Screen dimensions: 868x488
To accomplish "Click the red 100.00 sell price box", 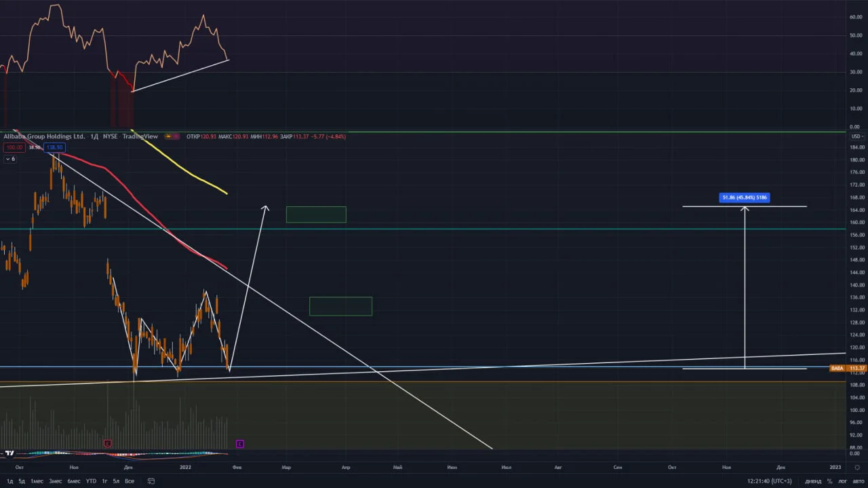I will tap(14, 147).
